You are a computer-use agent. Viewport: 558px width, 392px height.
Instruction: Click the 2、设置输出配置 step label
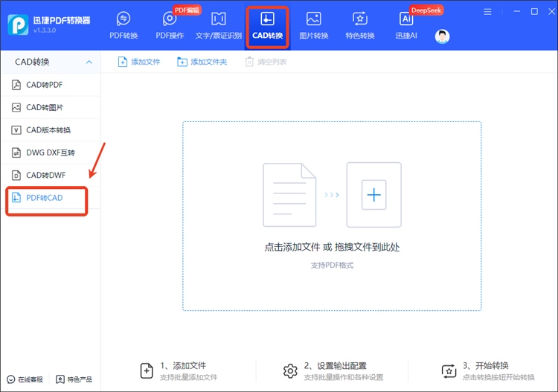(x=336, y=366)
